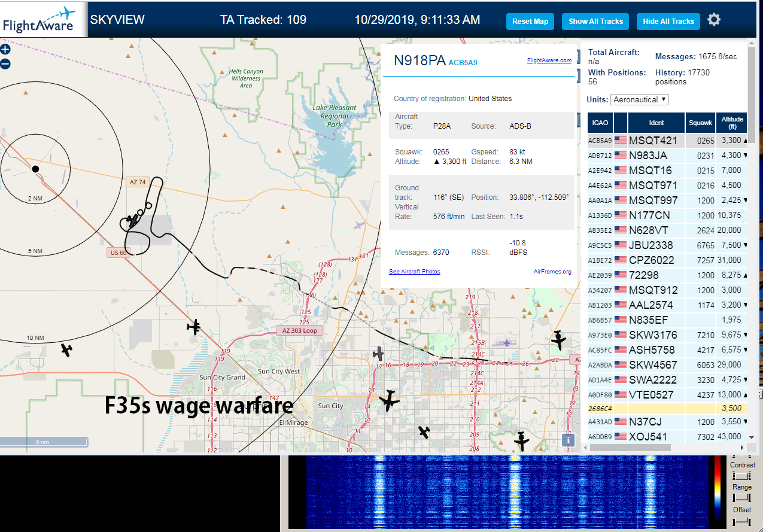763x532 pixels.
Task: Select the XOJ541 row
Action: click(667, 437)
